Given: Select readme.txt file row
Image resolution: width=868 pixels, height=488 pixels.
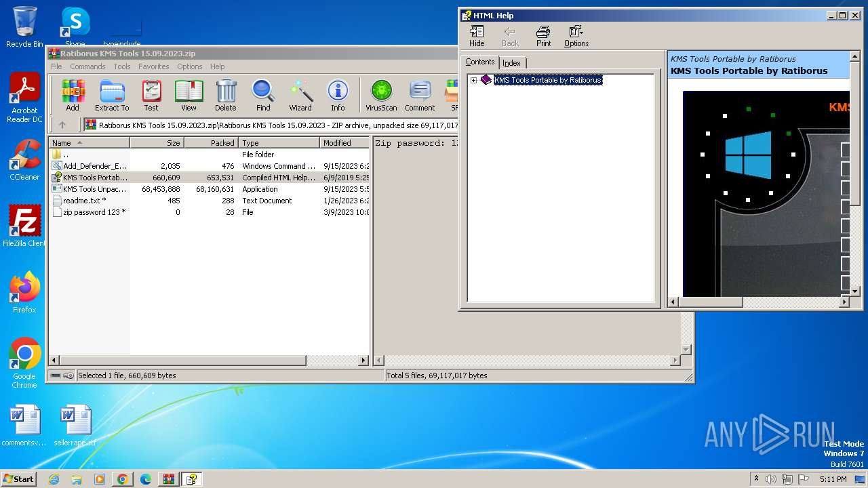Looking at the screenshot, I should point(210,201).
